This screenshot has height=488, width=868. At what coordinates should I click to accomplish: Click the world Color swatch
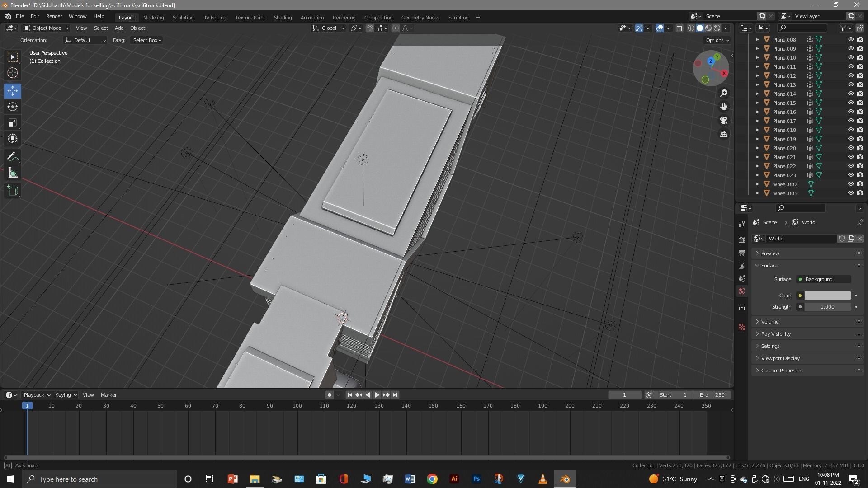[827, 296]
